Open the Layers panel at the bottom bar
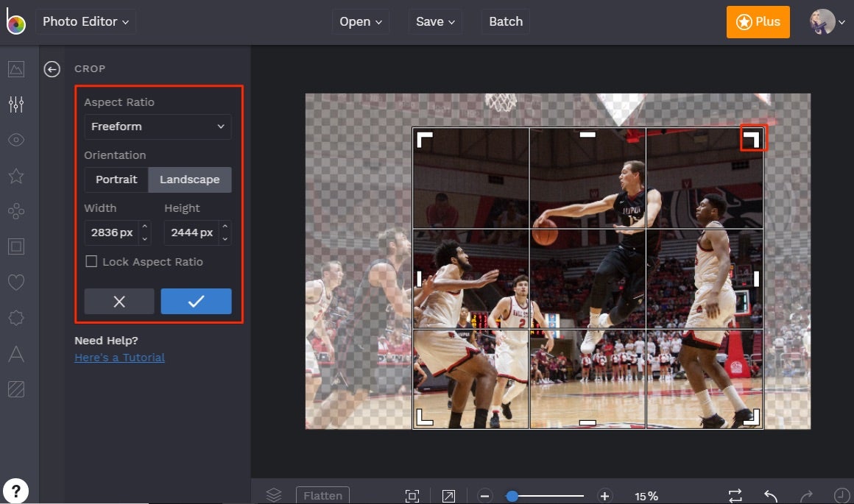 [273, 494]
